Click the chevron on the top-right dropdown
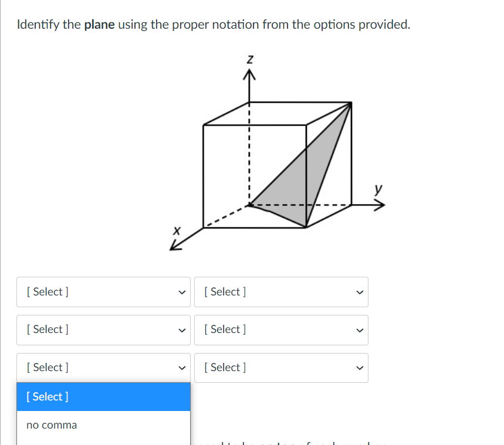The image size is (504, 445). click(x=360, y=291)
